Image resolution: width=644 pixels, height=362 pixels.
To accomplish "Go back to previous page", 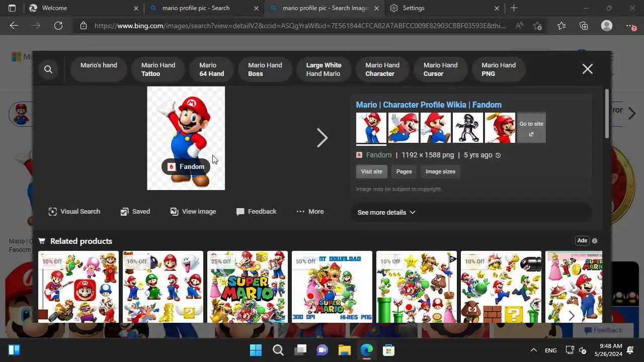I will click(14, 26).
